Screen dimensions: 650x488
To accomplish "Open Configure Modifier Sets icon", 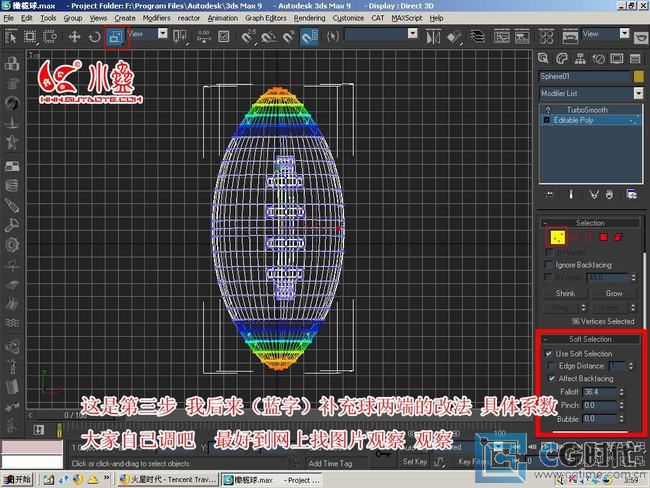I will (x=631, y=194).
